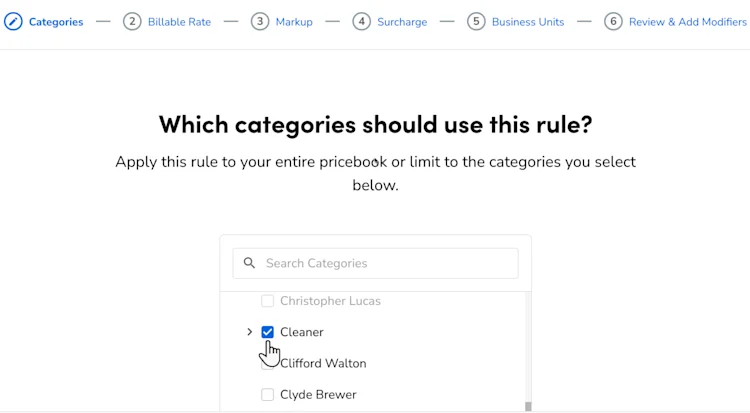
Task: Click the step 3 circle icon
Action: (x=260, y=22)
